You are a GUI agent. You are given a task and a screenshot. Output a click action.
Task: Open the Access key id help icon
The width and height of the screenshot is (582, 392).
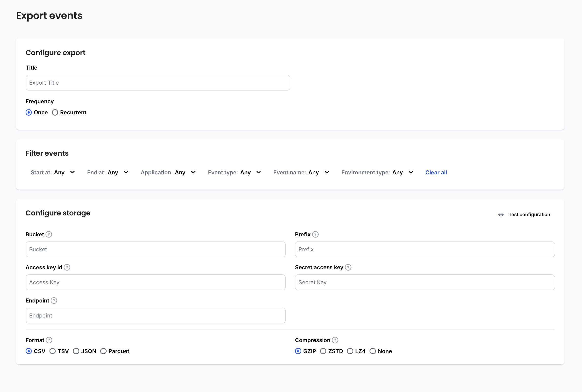pyautogui.click(x=67, y=267)
